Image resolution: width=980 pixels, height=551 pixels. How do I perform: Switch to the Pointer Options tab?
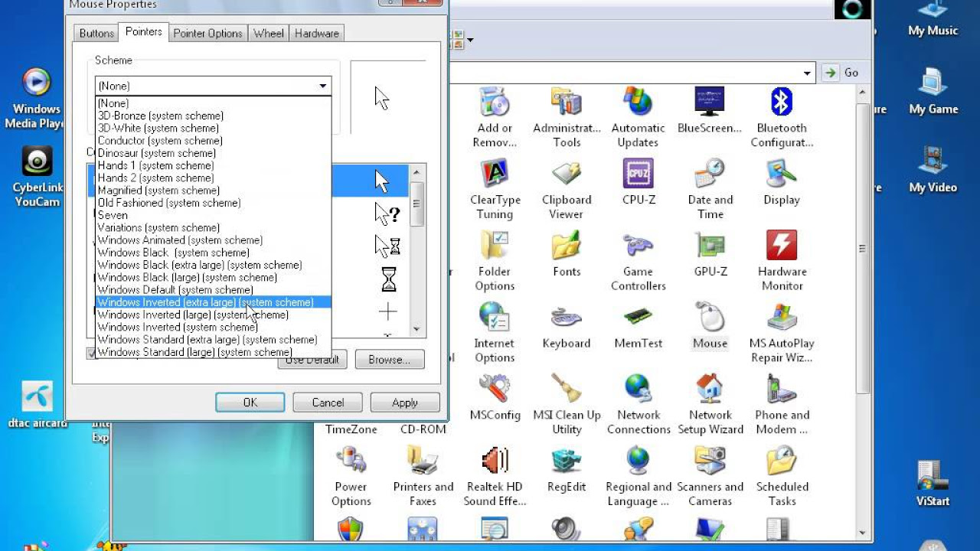coord(207,33)
